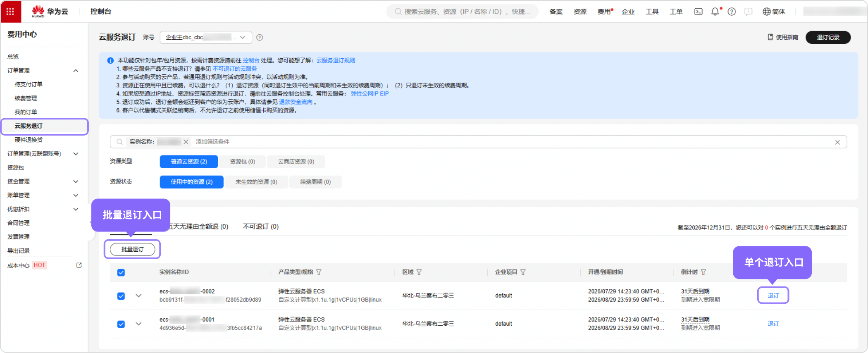This screenshot has height=353, width=868.
Task: Open the 备案 top menu
Action: pyautogui.click(x=556, y=12)
